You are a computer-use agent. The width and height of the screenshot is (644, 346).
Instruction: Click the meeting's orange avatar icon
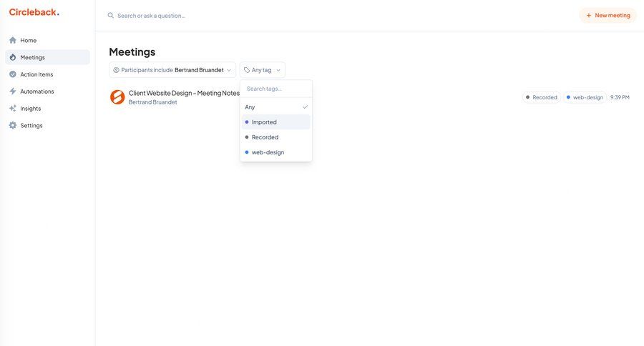(x=117, y=97)
